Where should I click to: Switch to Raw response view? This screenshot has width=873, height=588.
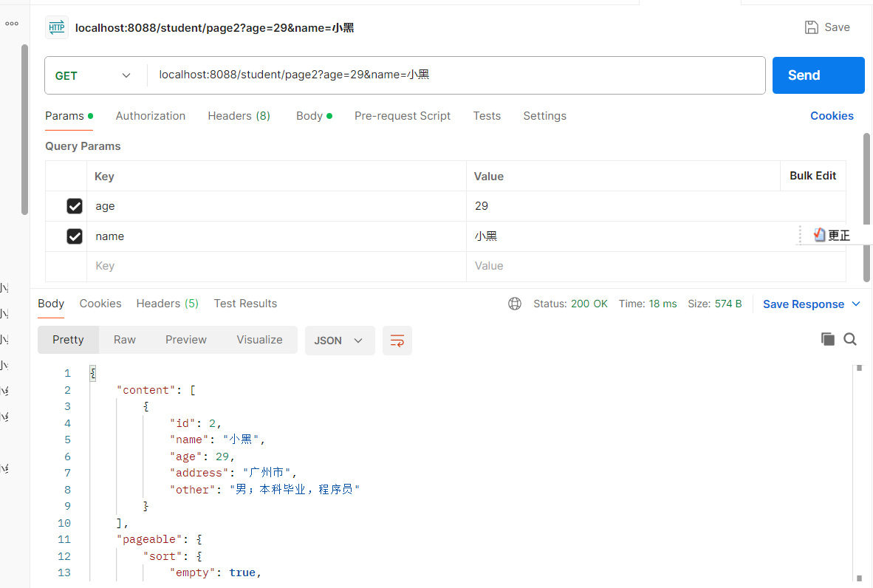pos(125,340)
